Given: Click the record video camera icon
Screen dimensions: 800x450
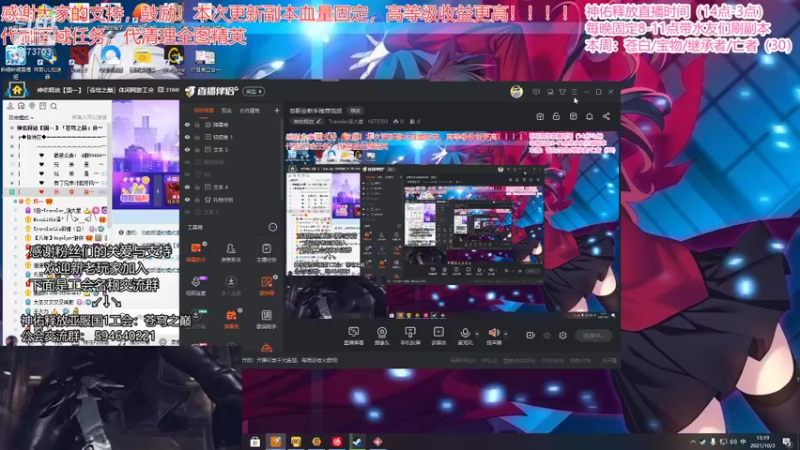Looking at the screenshot, I should point(530,335).
